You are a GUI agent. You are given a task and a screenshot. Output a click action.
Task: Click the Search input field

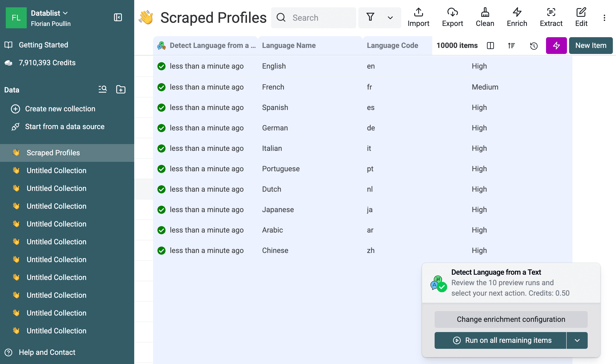point(314,18)
